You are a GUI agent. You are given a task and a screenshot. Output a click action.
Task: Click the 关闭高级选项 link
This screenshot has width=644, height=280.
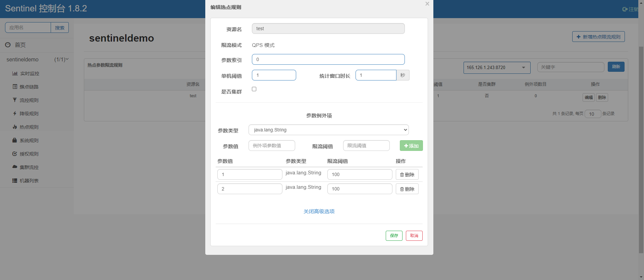(319, 211)
